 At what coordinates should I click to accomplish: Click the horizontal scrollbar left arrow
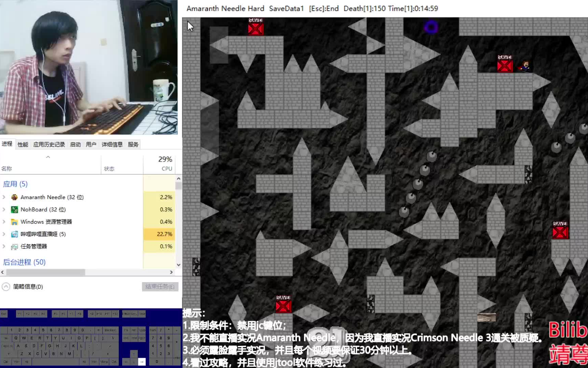click(3, 272)
